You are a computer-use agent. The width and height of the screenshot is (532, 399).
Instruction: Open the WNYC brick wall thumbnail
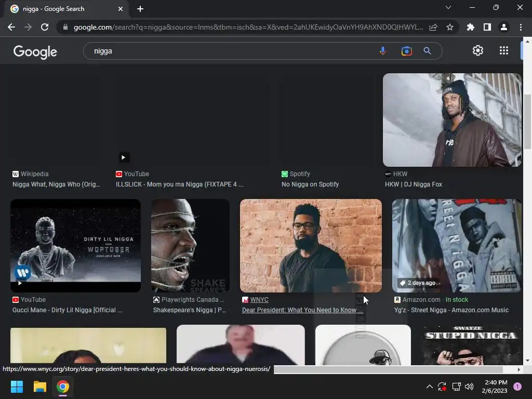point(311,246)
